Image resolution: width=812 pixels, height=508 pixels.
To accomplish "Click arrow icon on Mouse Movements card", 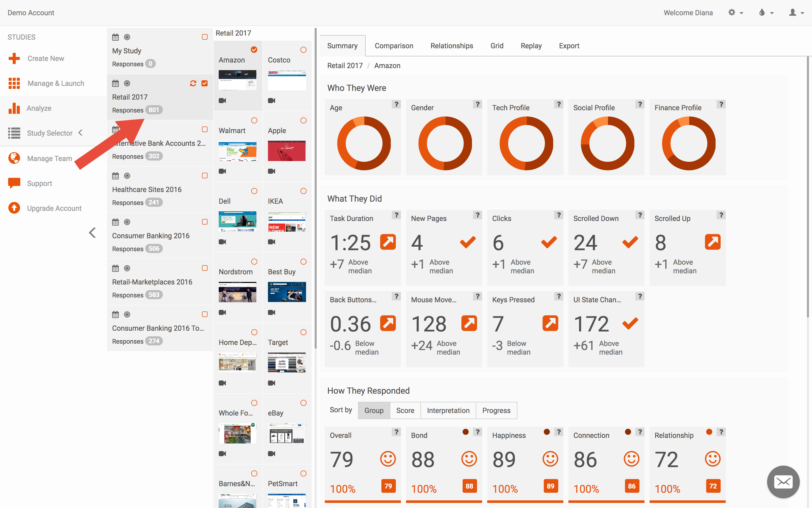I will [x=469, y=323].
